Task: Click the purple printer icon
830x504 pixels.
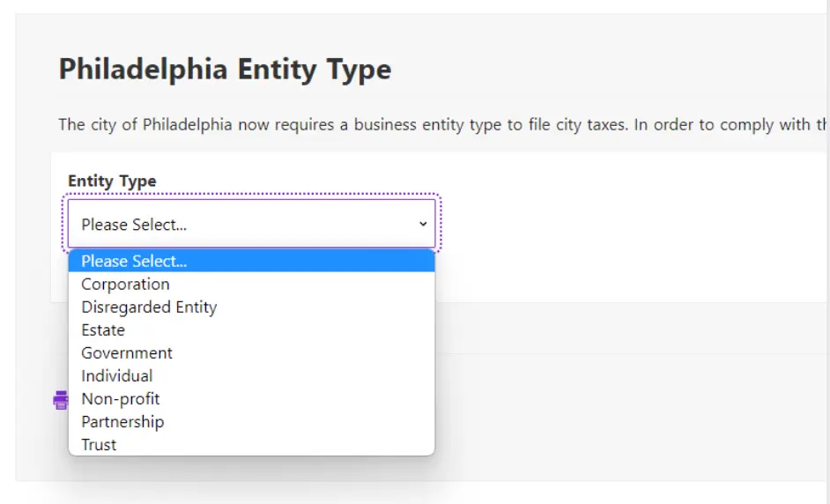Action: pyautogui.click(x=60, y=400)
